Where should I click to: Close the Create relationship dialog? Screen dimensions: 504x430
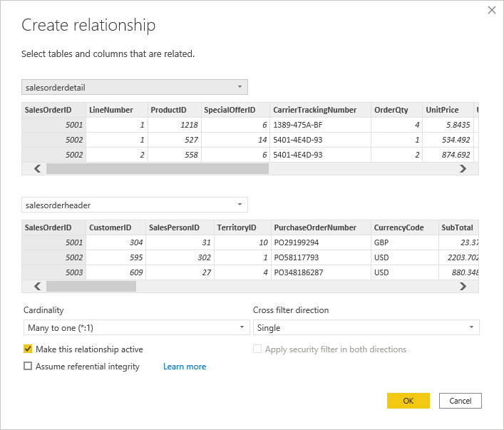[491, 10]
